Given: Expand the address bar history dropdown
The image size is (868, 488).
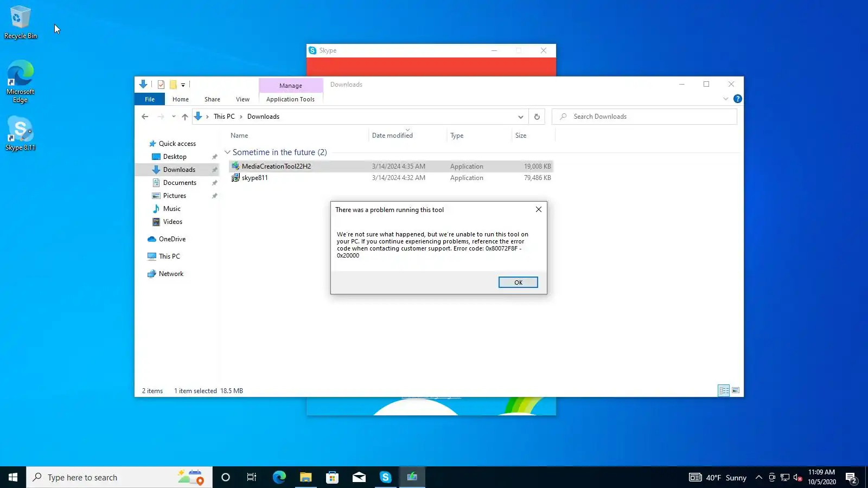Looking at the screenshot, I should [520, 117].
